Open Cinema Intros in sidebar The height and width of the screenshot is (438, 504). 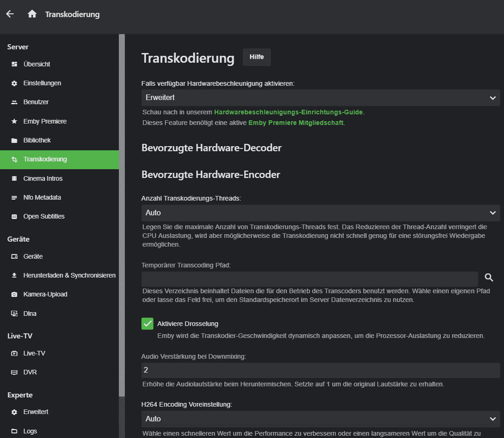click(x=43, y=178)
